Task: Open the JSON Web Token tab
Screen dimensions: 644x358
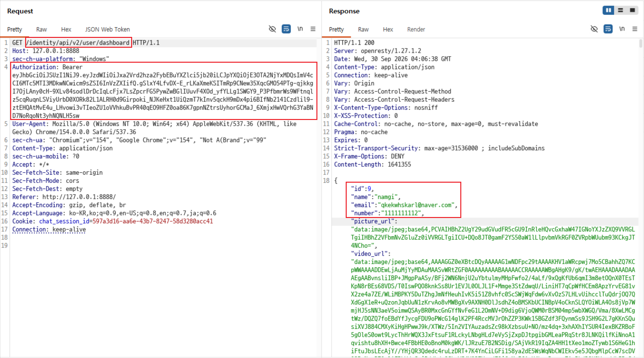Action: [x=107, y=29]
